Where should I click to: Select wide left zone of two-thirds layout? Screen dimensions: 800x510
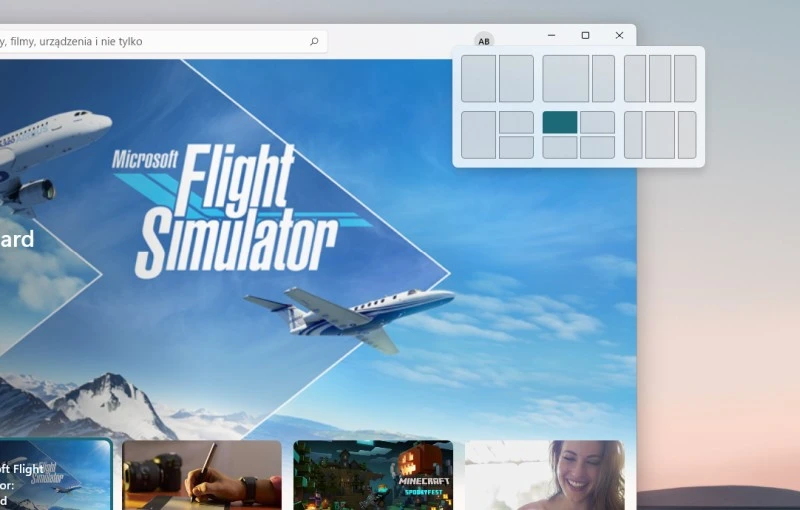point(565,79)
